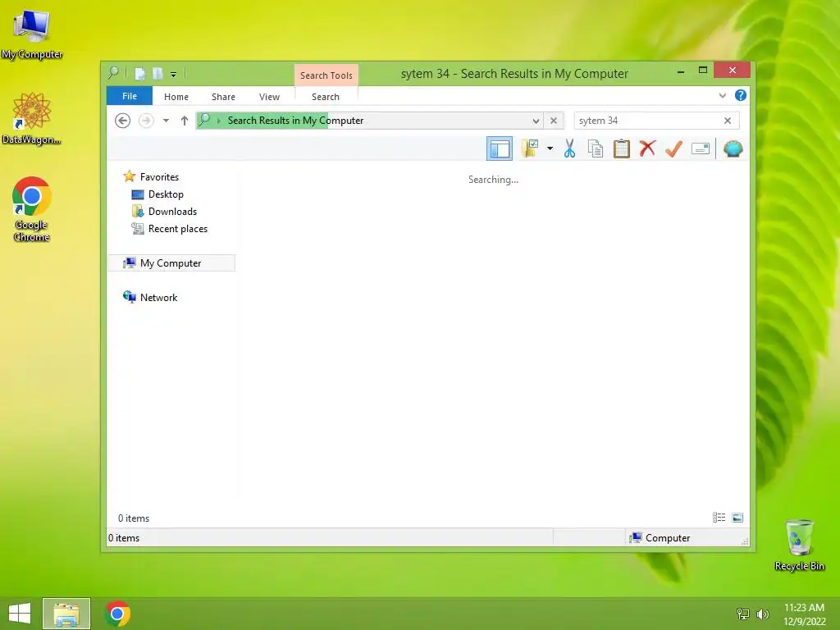840x630 pixels.
Task: Open Customize Quick Access Toolbar dropdown
Action: point(174,75)
